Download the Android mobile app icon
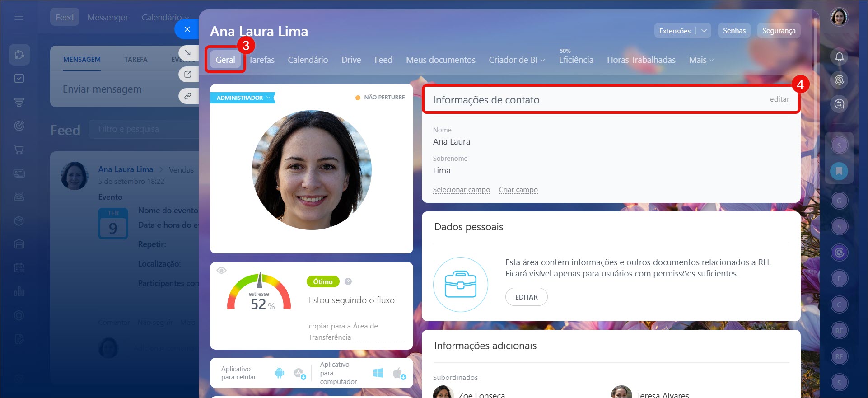 pos(279,373)
